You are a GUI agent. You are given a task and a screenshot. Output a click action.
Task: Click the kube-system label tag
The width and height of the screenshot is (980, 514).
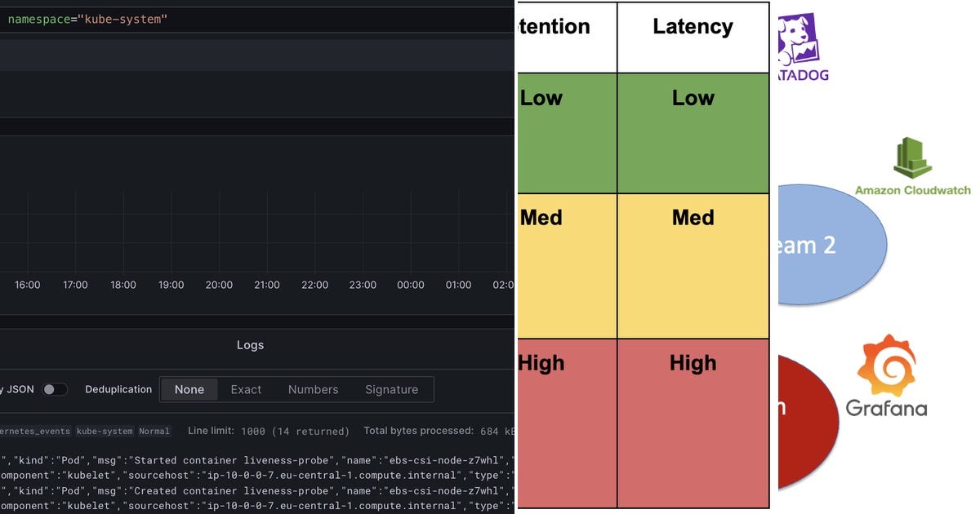click(x=103, y=431)
